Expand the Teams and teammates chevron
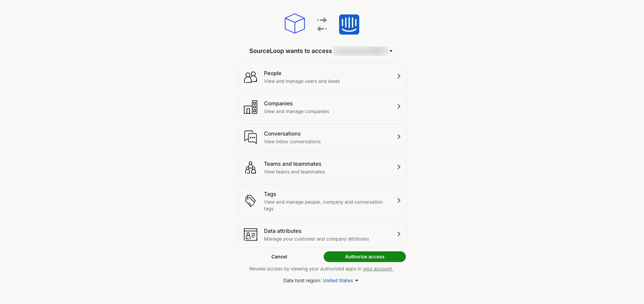This screenshot has width=644, height=304. click(399, 167)
